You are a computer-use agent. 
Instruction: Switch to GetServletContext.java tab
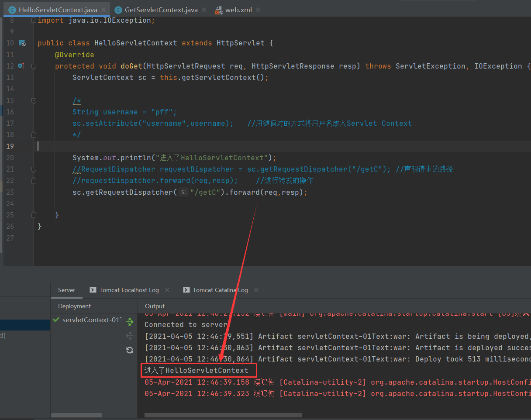(x=161, y=10)
